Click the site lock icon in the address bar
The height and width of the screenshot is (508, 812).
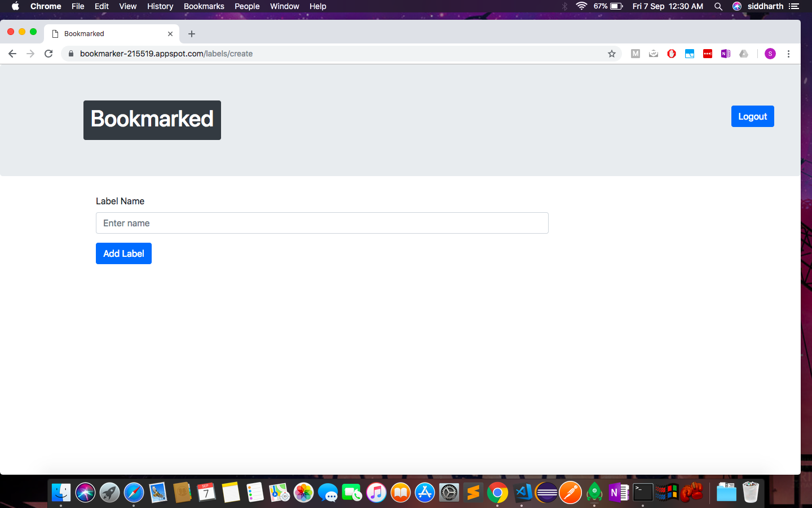coord(71,54)
